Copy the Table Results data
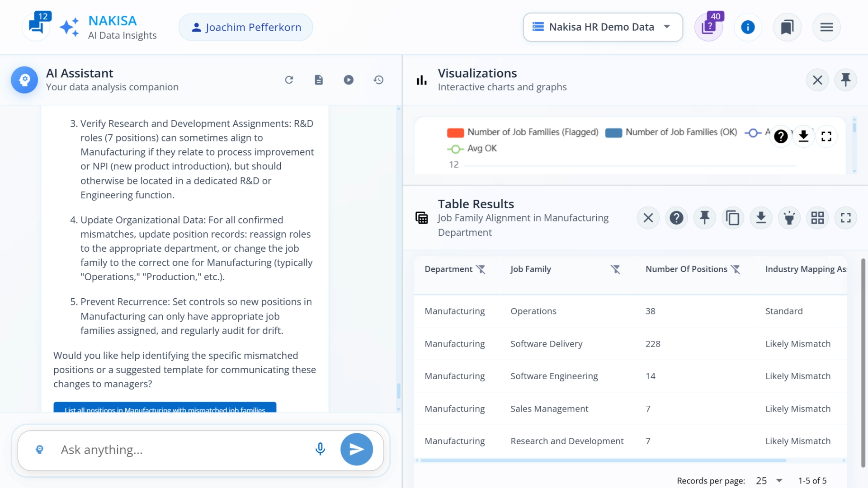The height and width of the screenshot is (488, 868). pos(733,217)
